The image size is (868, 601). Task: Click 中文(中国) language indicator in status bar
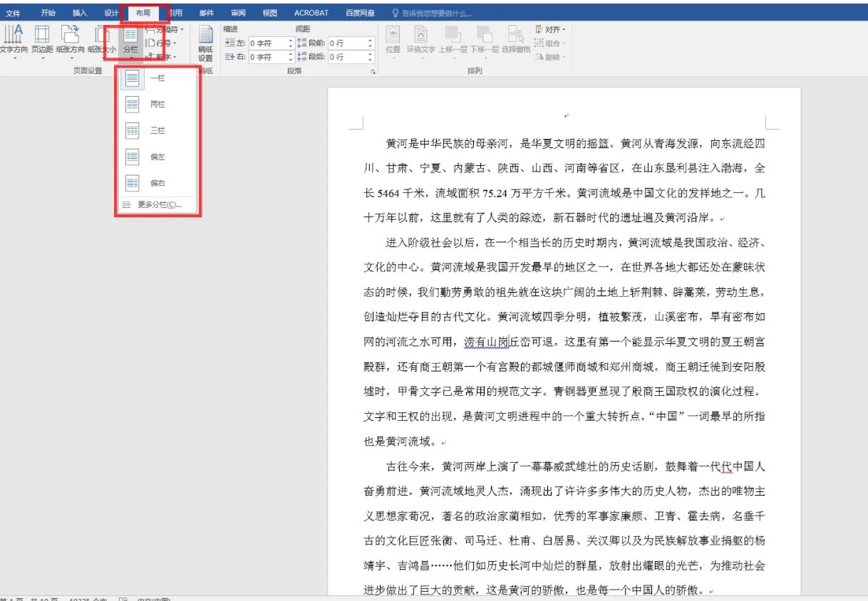(153, 598)
